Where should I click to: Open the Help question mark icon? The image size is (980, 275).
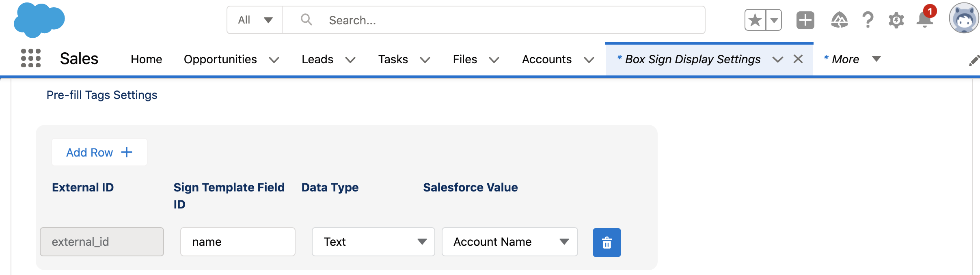(868, 20)
